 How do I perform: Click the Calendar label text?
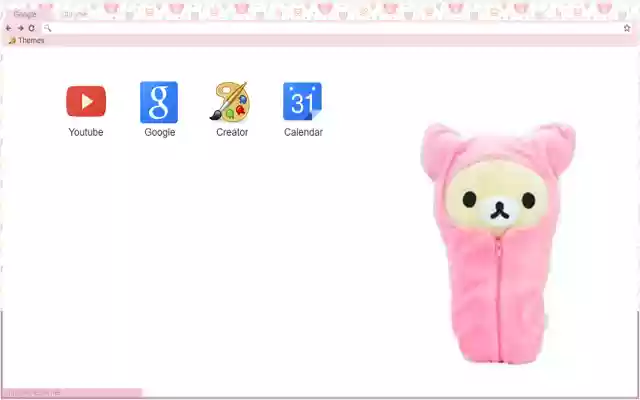(x=303, y=132)
